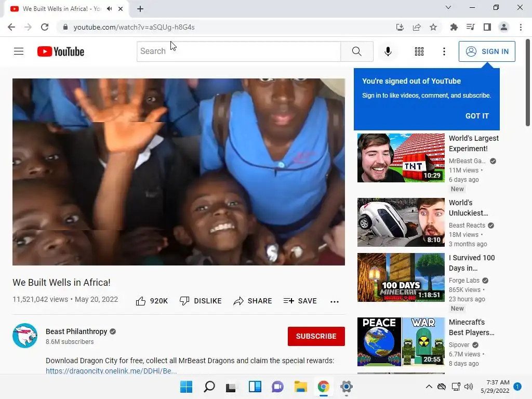532x399 pixels.
Task: Click into the YouTube search field
Action: pyautogui.click(x=239, y=51)
